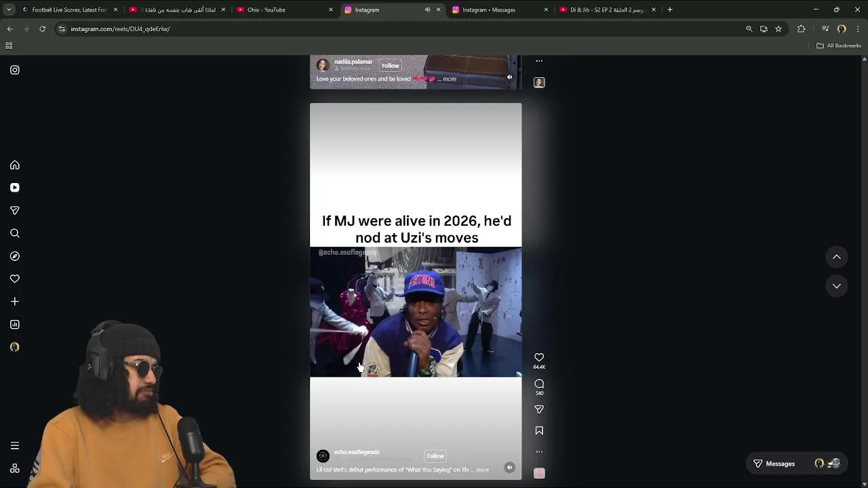
Task: Share the Uzi reel via paper-plane icon
Action: (x=539, y=409)
